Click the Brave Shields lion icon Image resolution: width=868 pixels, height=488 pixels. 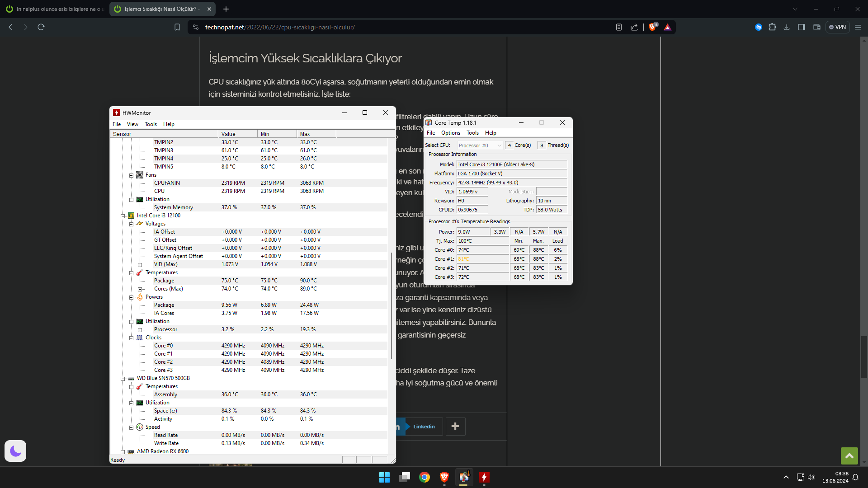[x=652, y=27]
